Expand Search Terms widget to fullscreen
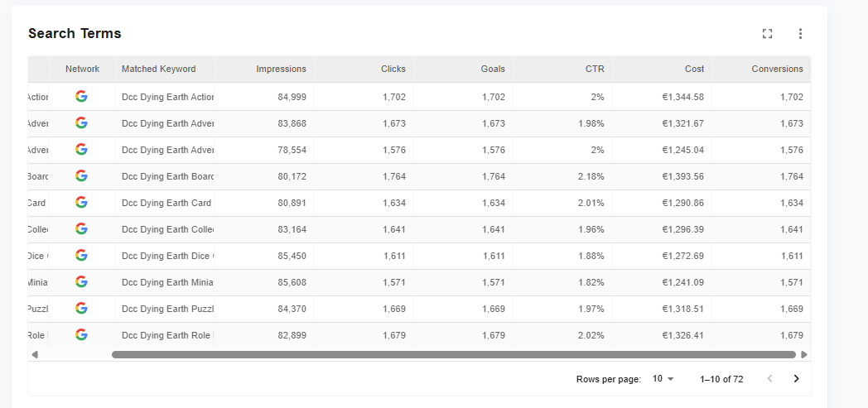Viewport: 868px width, 408px height. (767, 34)
